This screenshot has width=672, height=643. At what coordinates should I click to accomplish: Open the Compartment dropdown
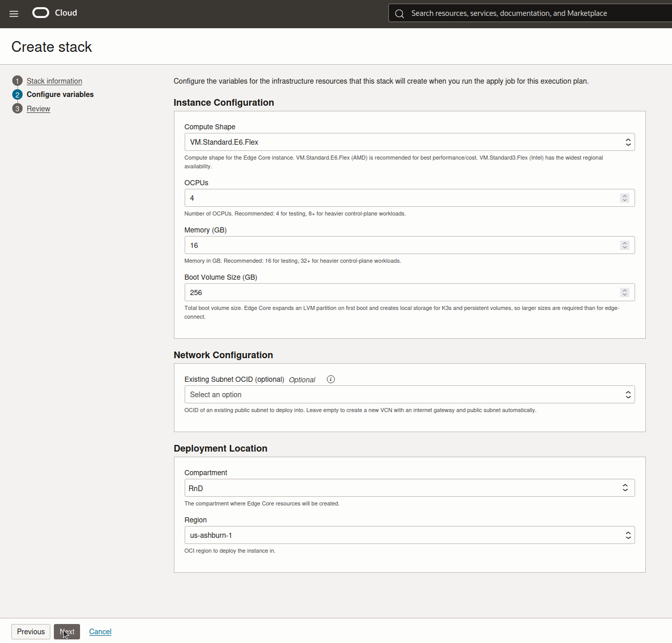pos(409,488)
